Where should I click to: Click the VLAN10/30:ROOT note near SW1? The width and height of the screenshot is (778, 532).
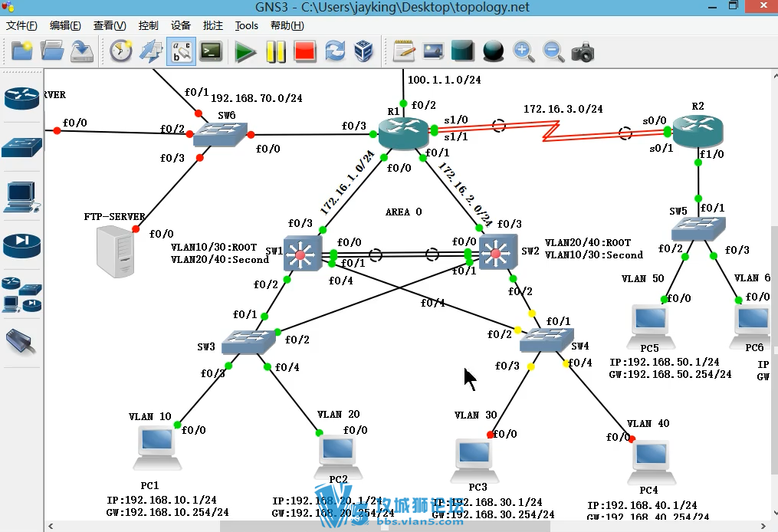click(x=214, y=247)
